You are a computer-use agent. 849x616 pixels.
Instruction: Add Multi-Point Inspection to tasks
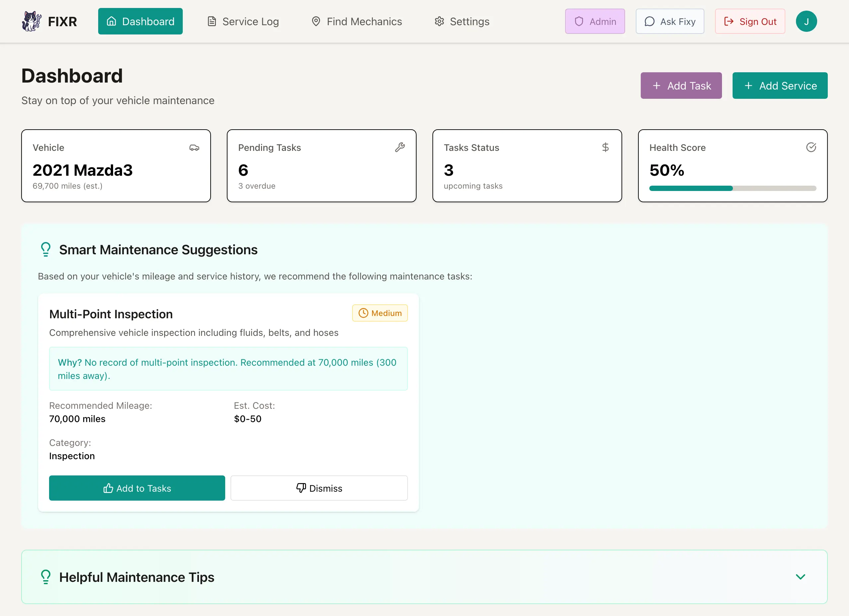point(137,488)
